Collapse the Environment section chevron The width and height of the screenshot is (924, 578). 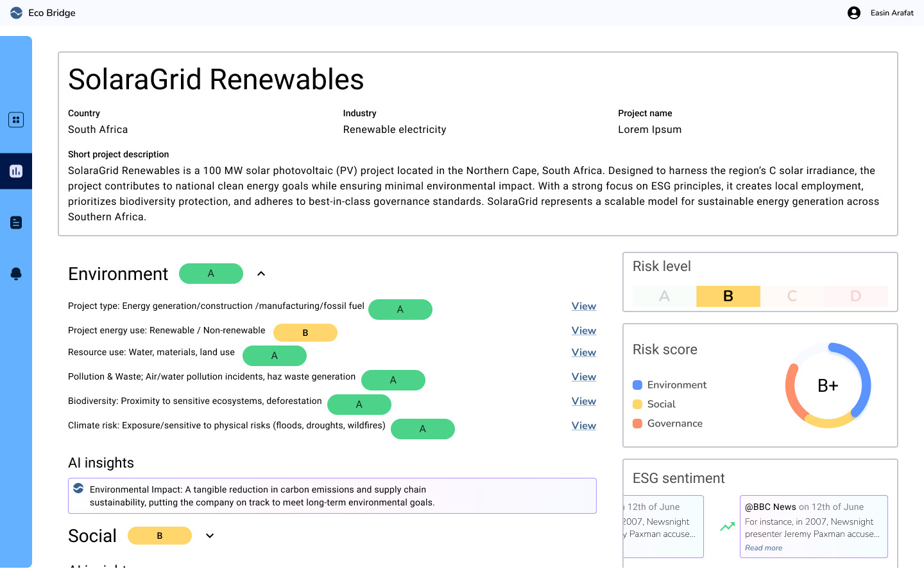point(261,274)
